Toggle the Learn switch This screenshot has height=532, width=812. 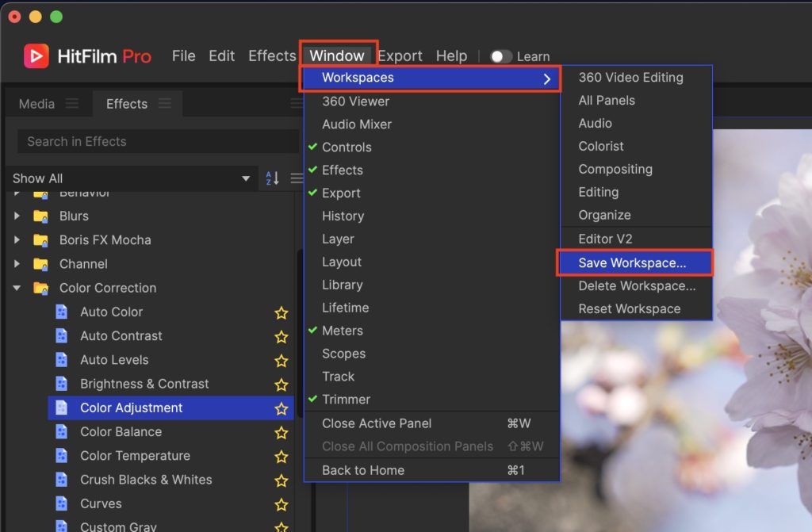501,56
